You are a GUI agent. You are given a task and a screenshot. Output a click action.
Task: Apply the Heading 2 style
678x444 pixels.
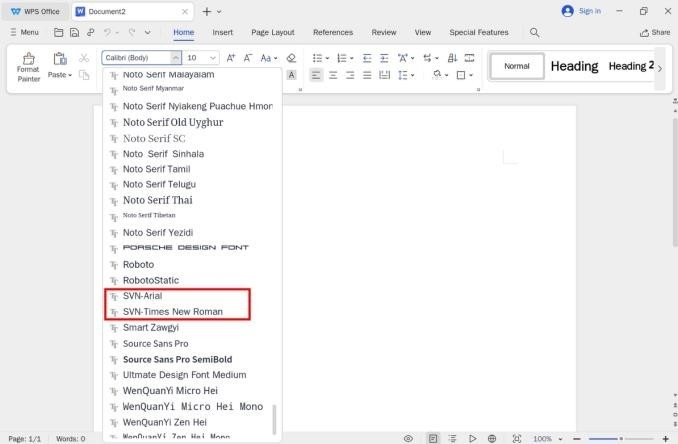tap(631, 66)
